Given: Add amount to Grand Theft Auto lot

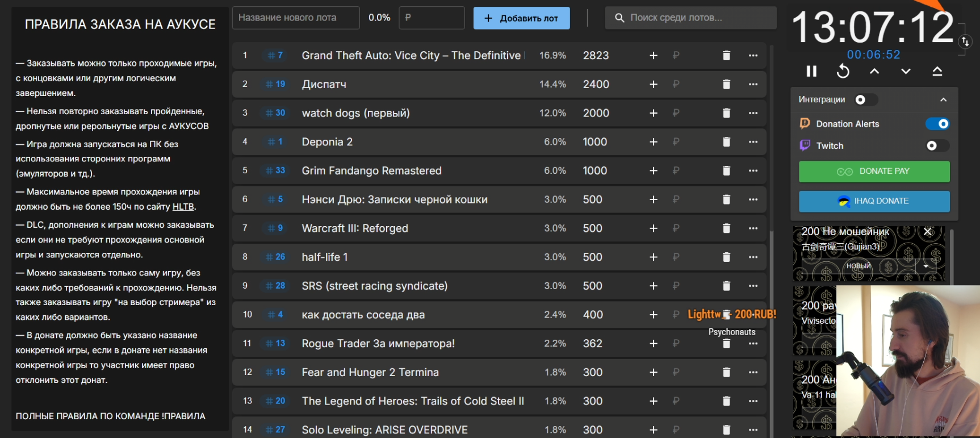Looking at the screenshot, I should [654, 56].
